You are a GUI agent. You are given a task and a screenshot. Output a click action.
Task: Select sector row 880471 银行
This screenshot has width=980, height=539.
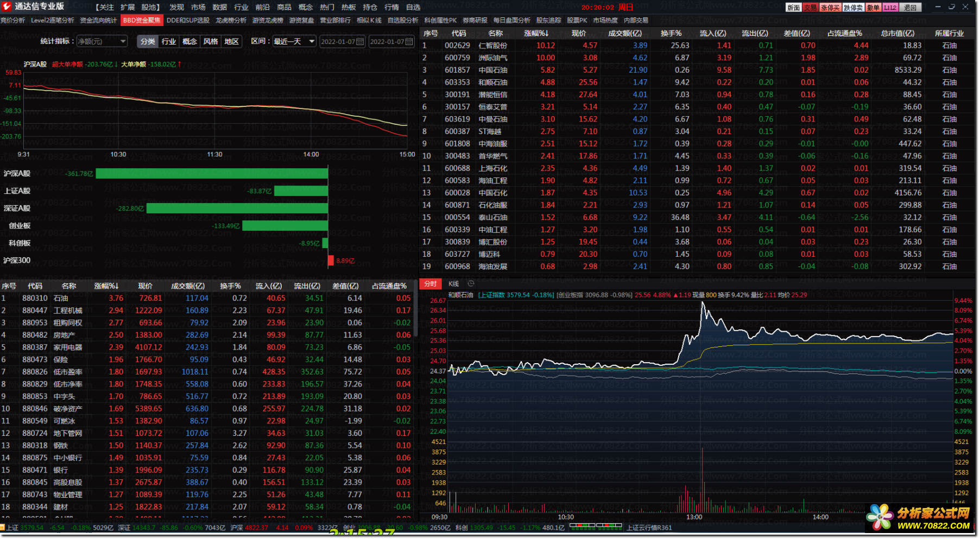pyautogui.click(x=206, y=470)
